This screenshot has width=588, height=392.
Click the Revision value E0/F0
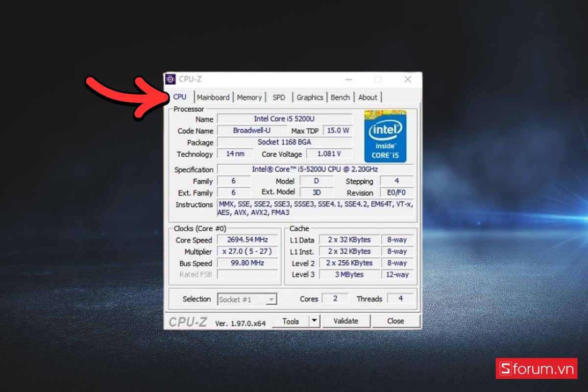pos(397,193)
